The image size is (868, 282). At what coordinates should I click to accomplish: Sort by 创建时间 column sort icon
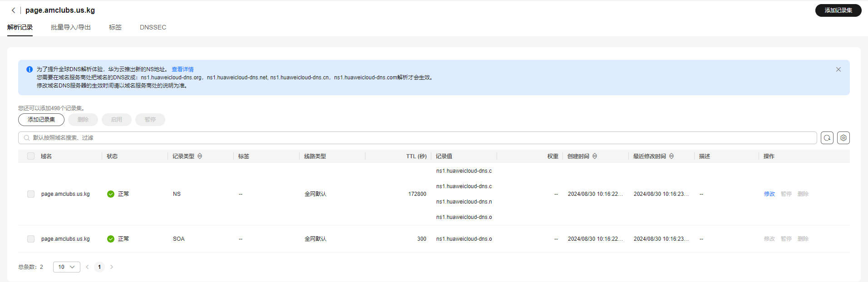click(595, 156)
